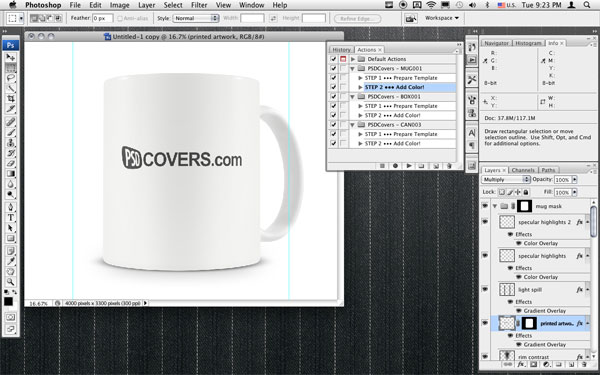Select the Gradient tool
Image resolution: width=600 pixels, height=375 pixels.
(x=10, y=174)
